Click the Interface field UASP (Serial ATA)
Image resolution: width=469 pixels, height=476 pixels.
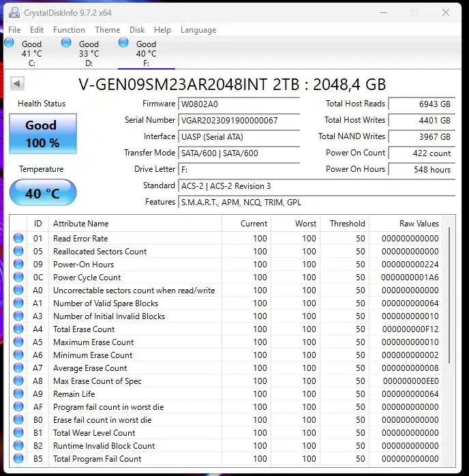tap(239, 137)
